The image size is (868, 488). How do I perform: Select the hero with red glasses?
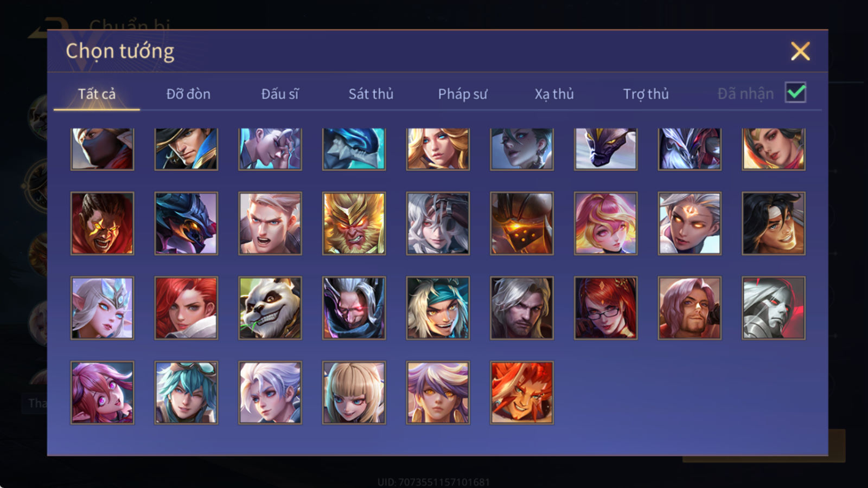coord(605,308)
